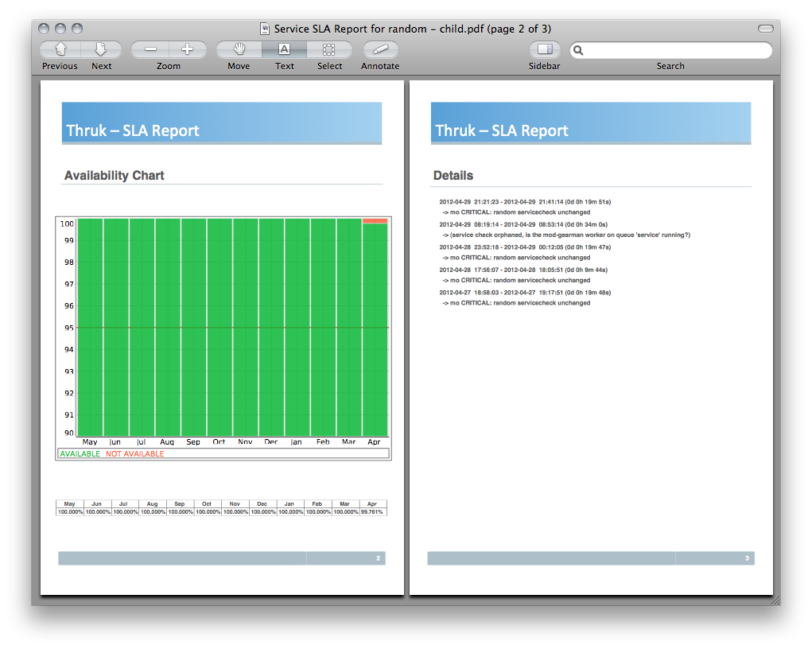Viewport: 812px width, 649px height.
Task: Click the 17:56:07 - 18:05:51 outage entry
Action: (523, 270)
